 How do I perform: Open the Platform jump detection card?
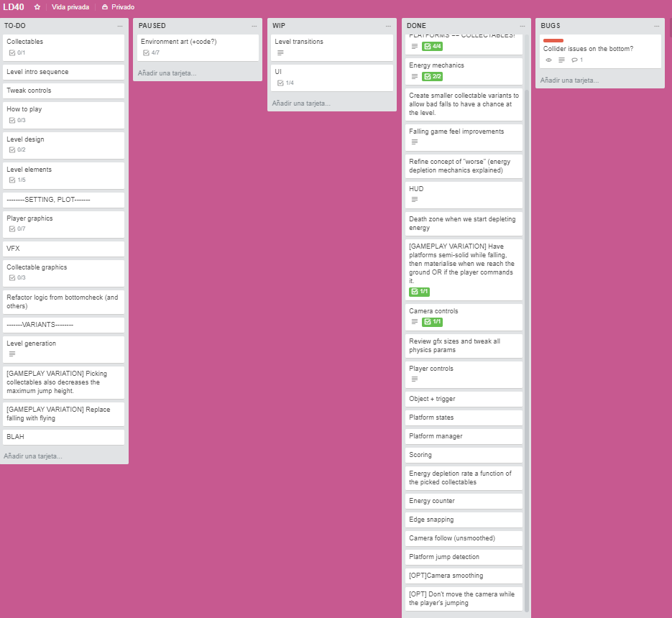coord(464,557)
